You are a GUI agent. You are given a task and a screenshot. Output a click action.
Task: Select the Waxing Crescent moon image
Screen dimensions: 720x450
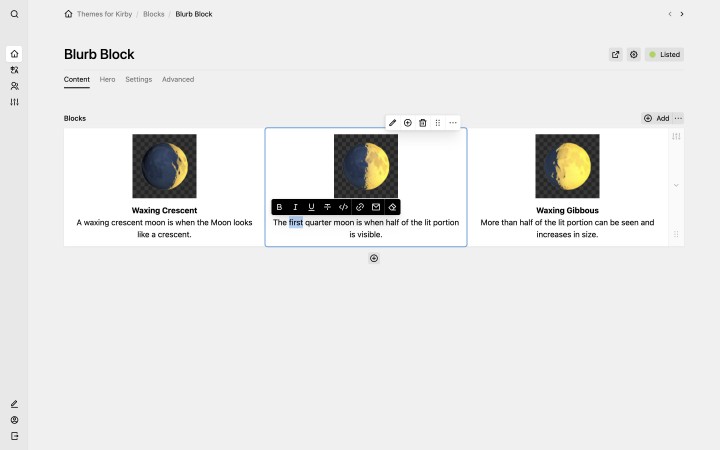point(164,166)
